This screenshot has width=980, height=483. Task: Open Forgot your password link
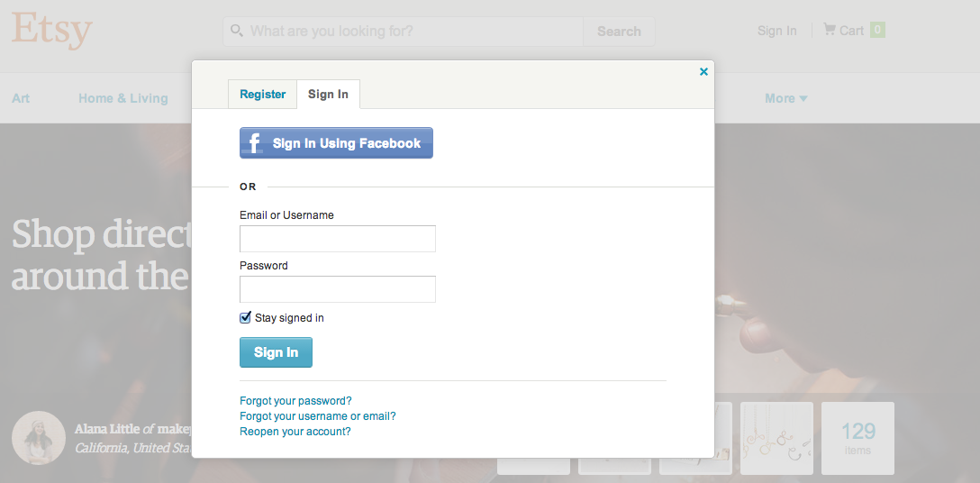[x=295, y=401]
